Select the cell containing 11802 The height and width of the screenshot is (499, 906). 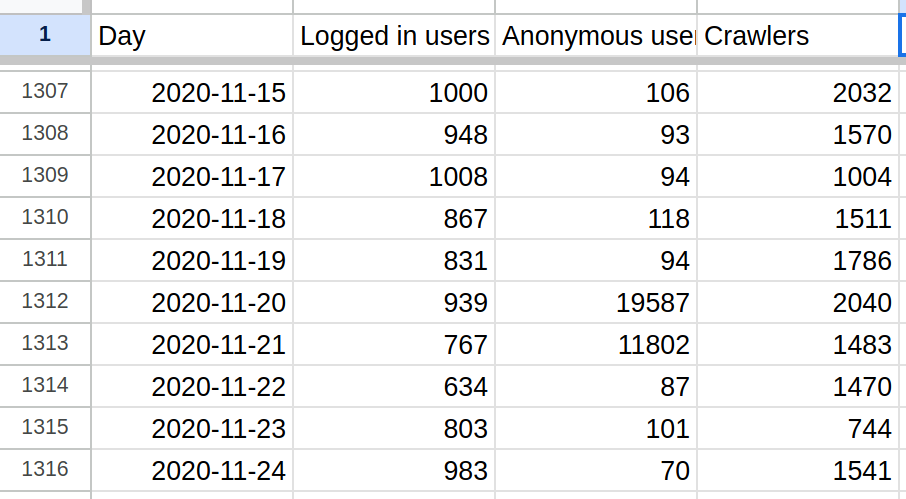pos(596,344)
